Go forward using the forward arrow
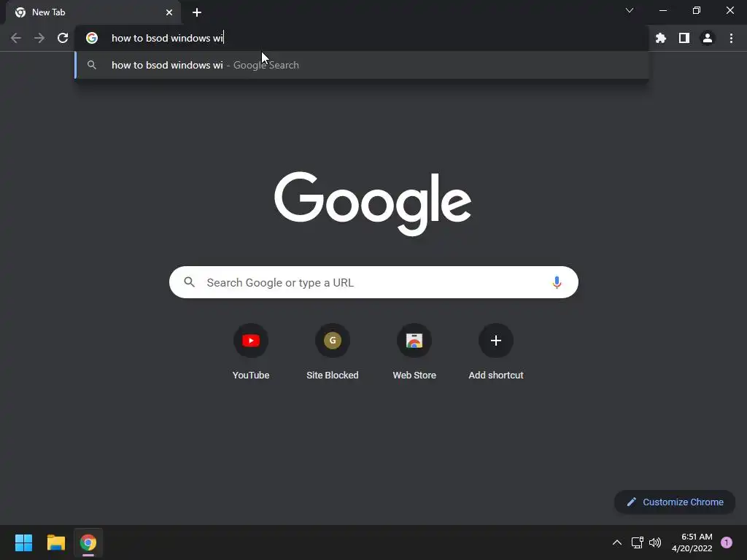Screen dimensions: 747x560 pos(39,38)
